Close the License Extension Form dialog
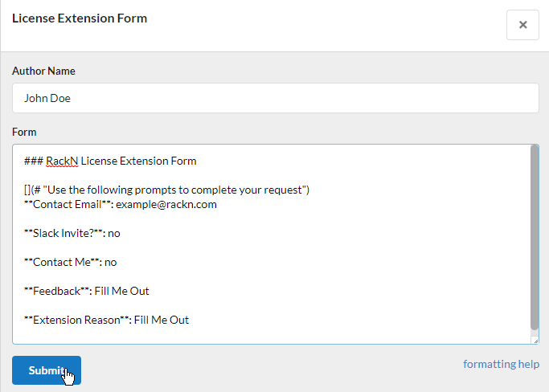 [522, 25]
